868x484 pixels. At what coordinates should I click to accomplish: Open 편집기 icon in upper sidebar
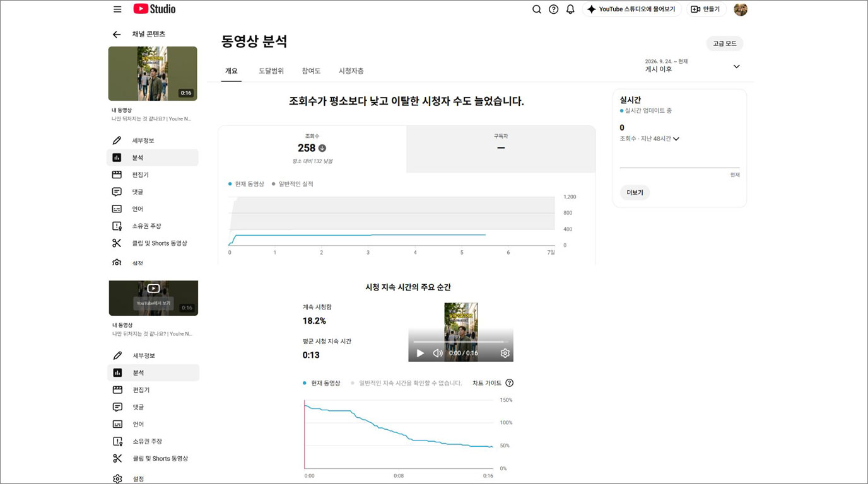117,175
